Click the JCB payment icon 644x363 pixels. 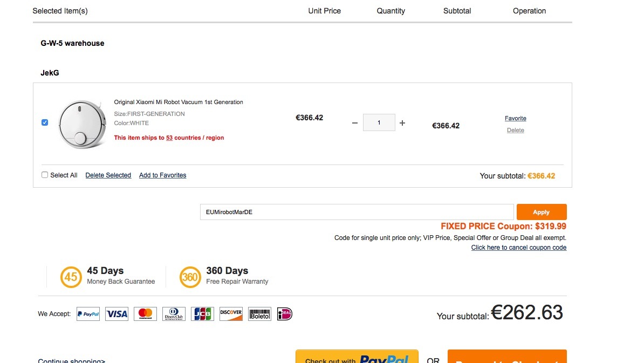tap(202, 314)
